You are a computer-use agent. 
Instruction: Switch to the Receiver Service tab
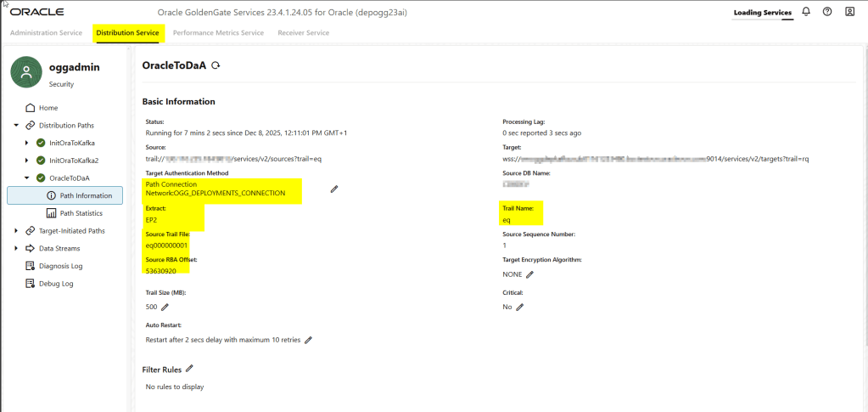tap(301, 32)
